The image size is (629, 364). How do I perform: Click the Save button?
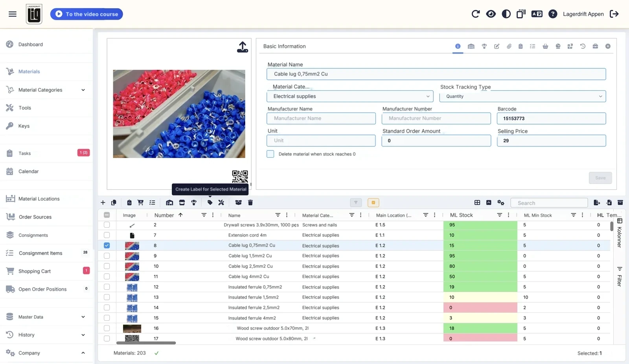pos(600,178)
